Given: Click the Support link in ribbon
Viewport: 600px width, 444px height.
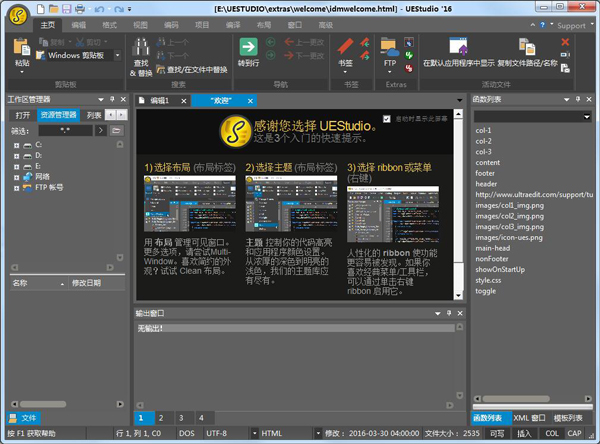Looking at the screenshot, I should point(571,26).
